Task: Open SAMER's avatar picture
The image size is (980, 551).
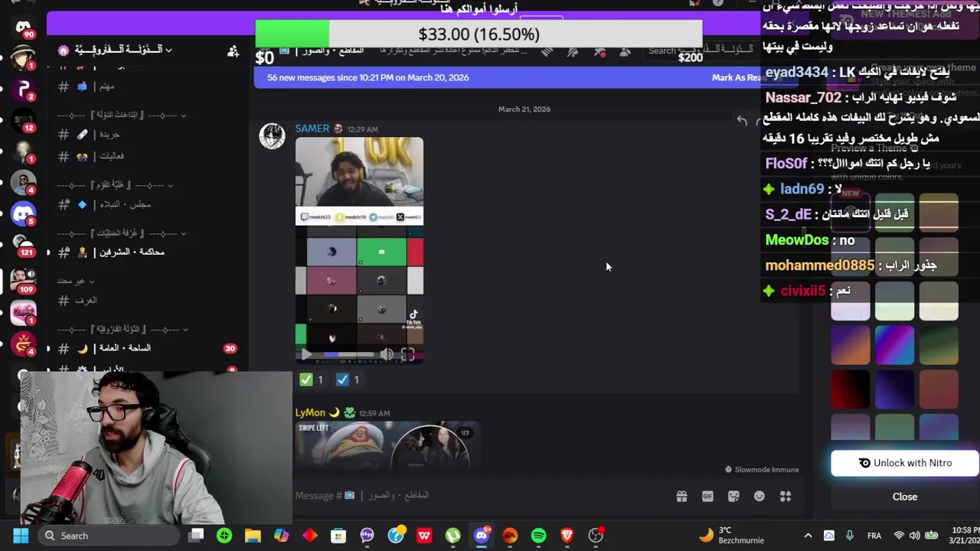Action: [x=272, y=136]
